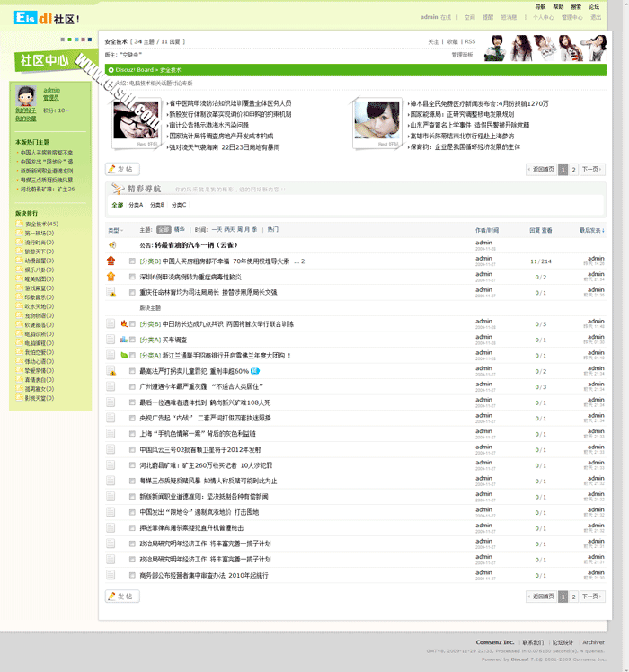Click bottom 发帖 new post button
The height and width of the screenshot is (672, 629).
[x=122, y=597]
